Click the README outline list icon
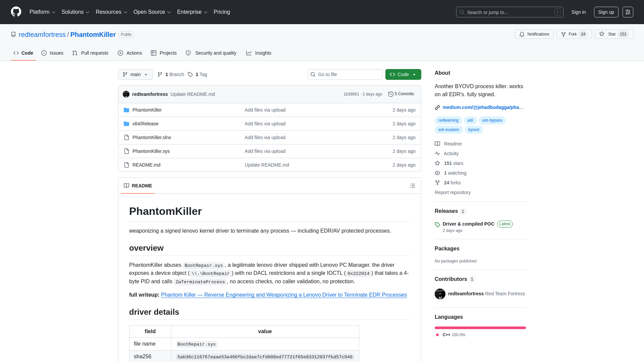 pyautogui.click(x=413, y=186)
